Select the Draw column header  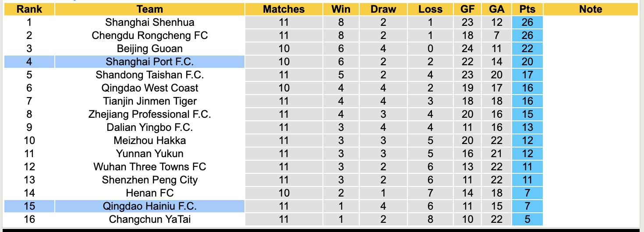point(383,9)
